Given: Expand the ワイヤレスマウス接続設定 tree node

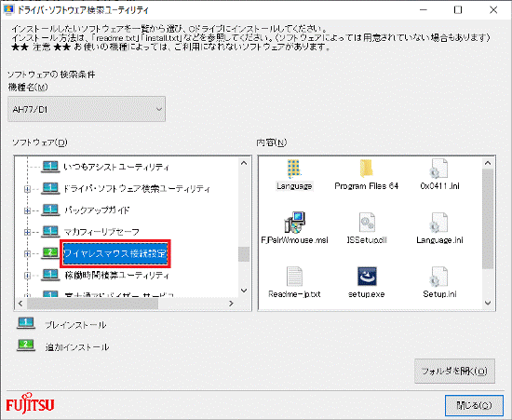Looking at the screenshot, I should (27, 253).
